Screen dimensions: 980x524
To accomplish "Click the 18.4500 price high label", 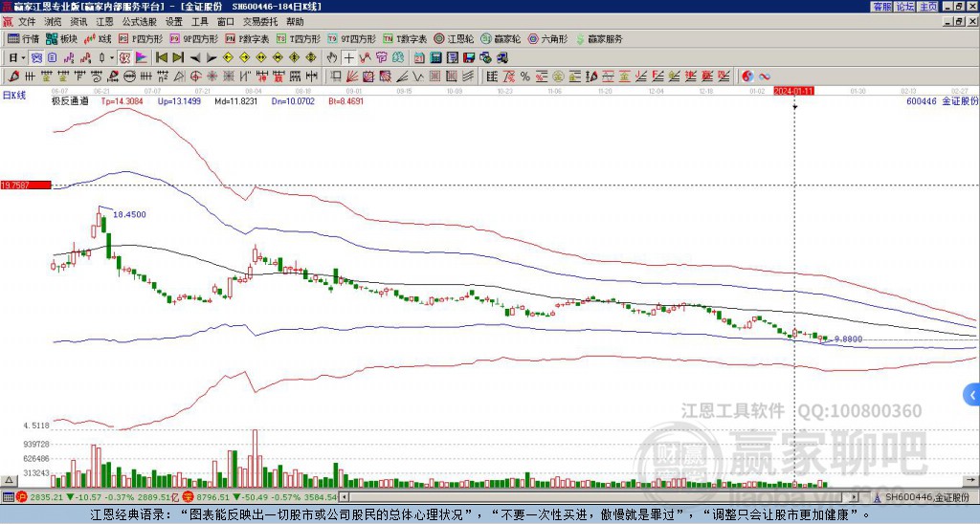I will click(x=129, y=214).
